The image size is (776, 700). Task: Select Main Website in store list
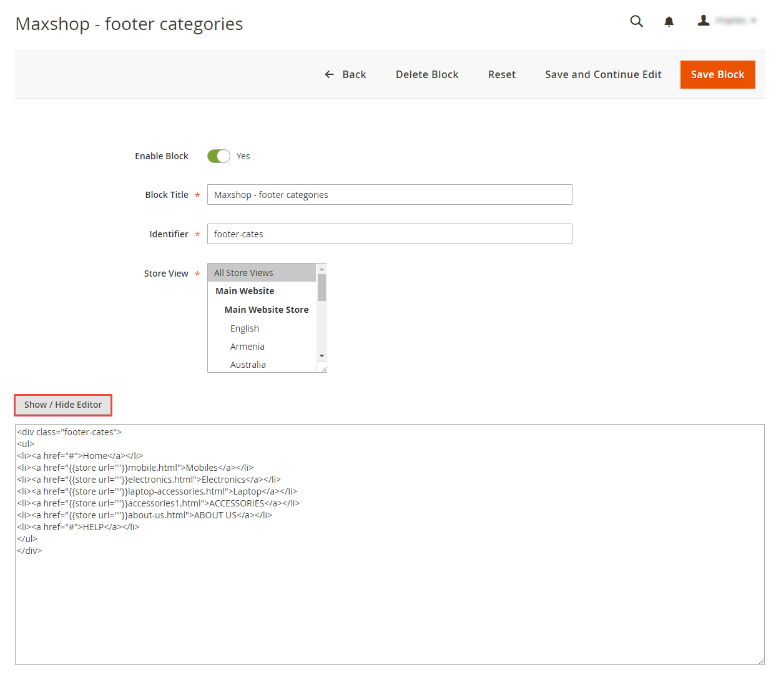tap(245, 291)
